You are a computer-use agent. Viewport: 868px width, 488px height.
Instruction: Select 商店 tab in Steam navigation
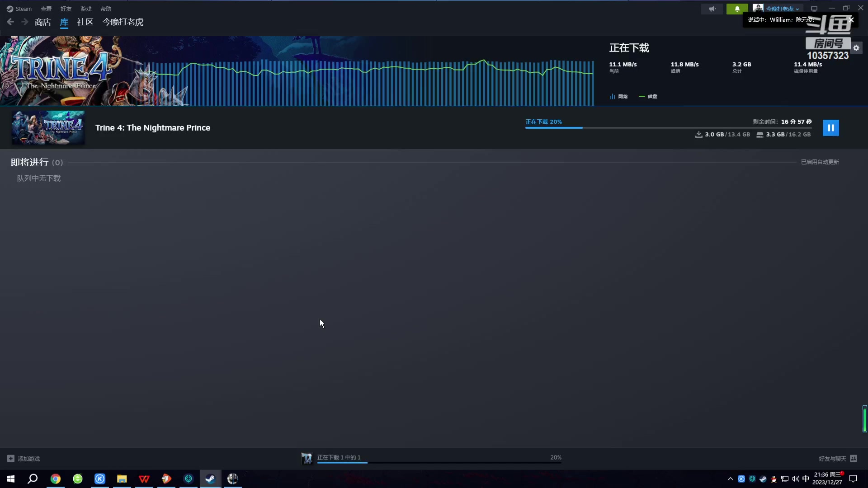(x=43, y=22)
